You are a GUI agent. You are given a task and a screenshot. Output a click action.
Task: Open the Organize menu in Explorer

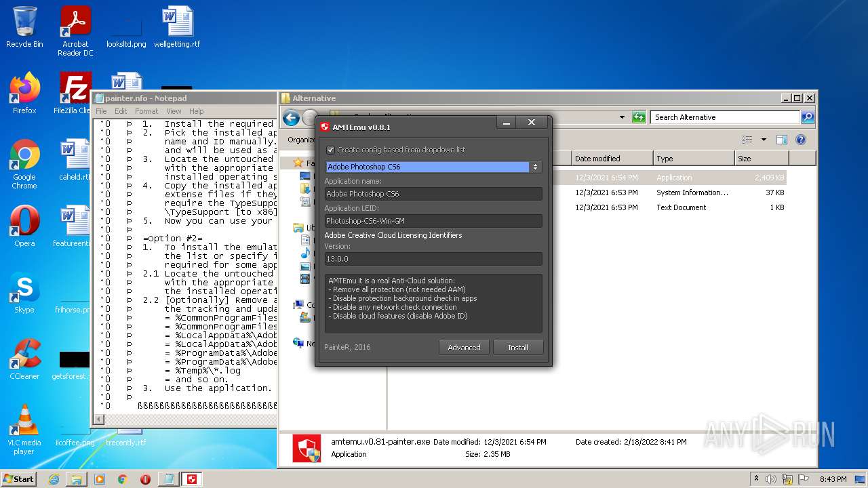[301, 140]
